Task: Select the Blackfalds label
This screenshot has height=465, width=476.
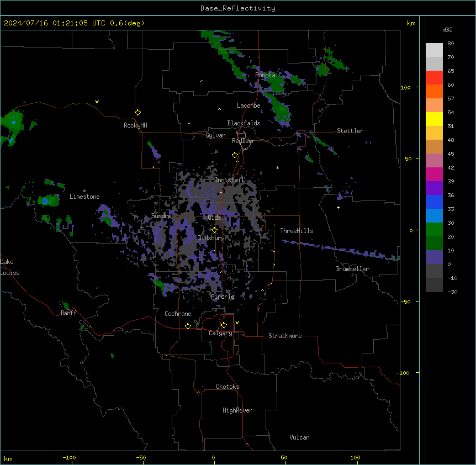Action: click(244, 123)
